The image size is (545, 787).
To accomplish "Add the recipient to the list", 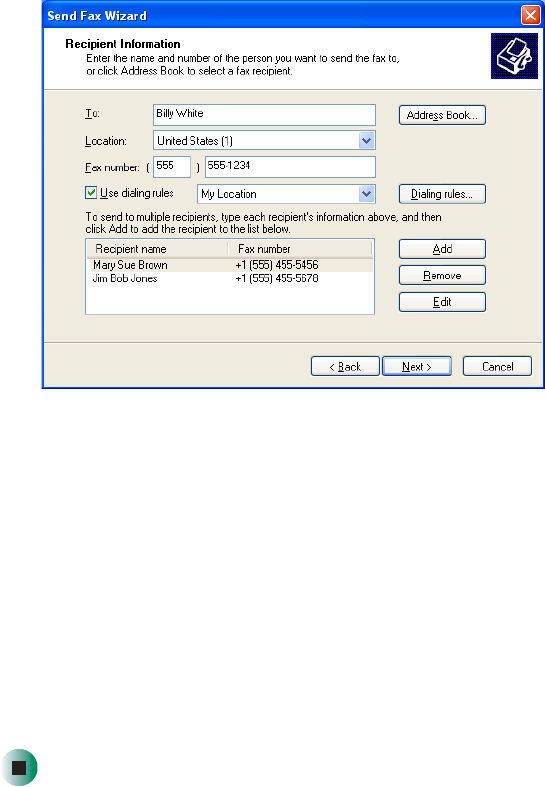I will 442,249.
